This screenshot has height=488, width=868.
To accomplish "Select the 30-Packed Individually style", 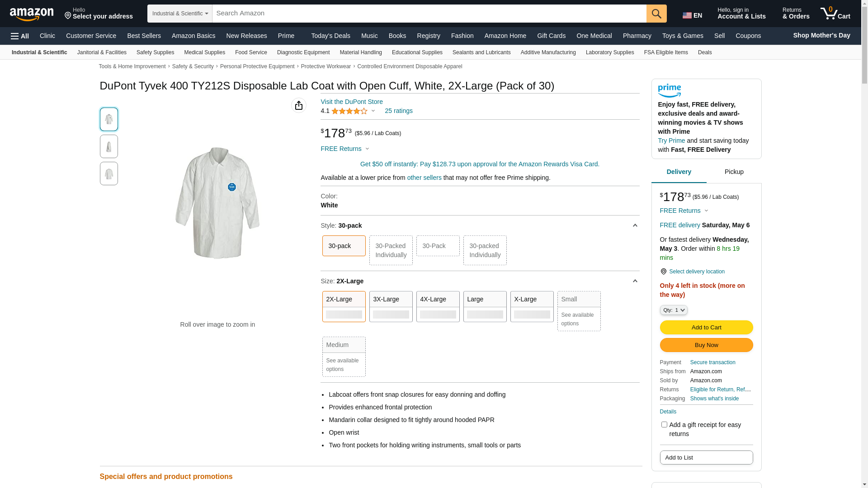I will pyautogui.click(x=391, y=250).
